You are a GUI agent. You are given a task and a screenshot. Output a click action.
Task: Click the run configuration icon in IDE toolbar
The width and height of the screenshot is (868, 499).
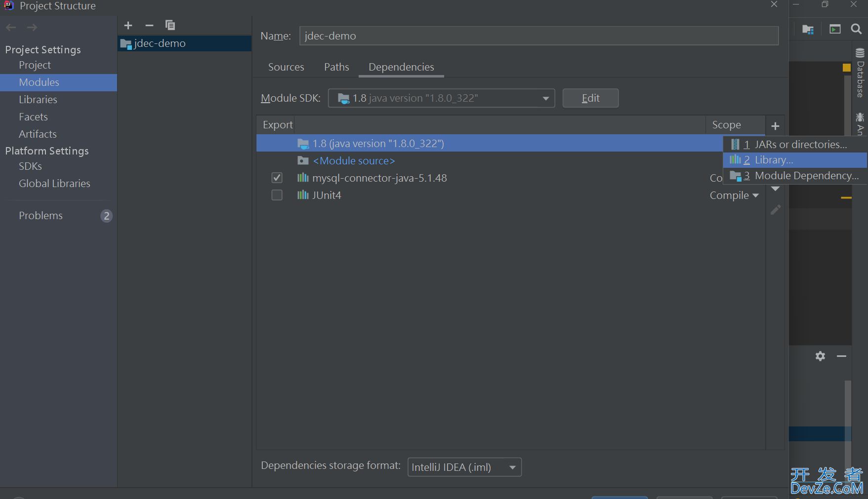835,29
